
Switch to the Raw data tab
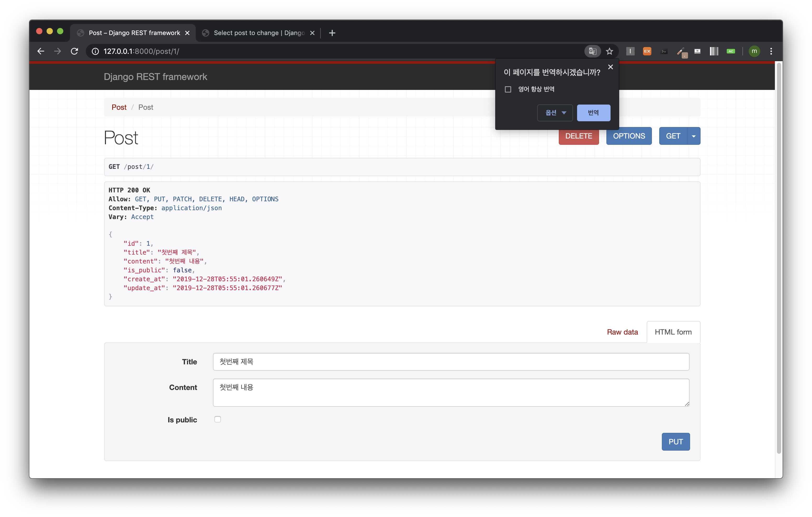(622, 332)
